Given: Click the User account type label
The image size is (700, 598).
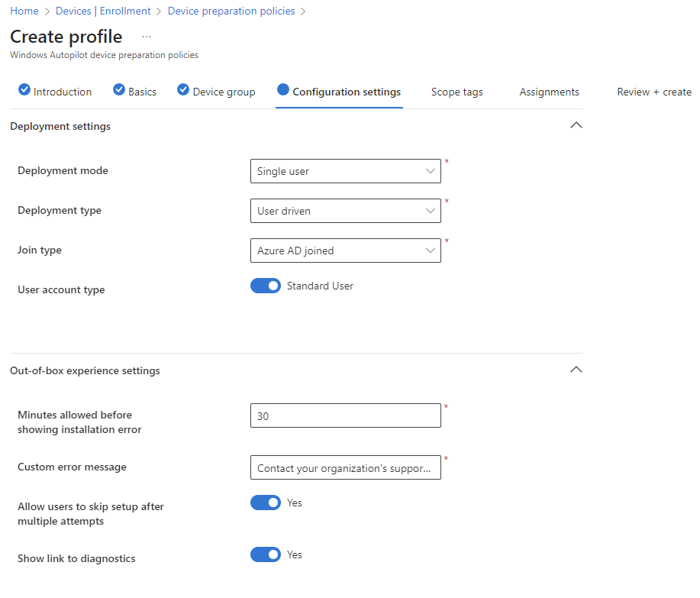Looking at the screenshot, I should 61,290.
